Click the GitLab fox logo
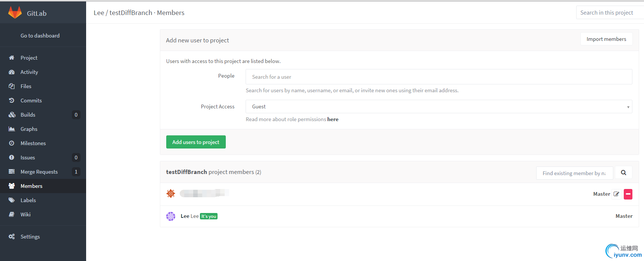This screenshot has height=261, width=644. [15, 13]
